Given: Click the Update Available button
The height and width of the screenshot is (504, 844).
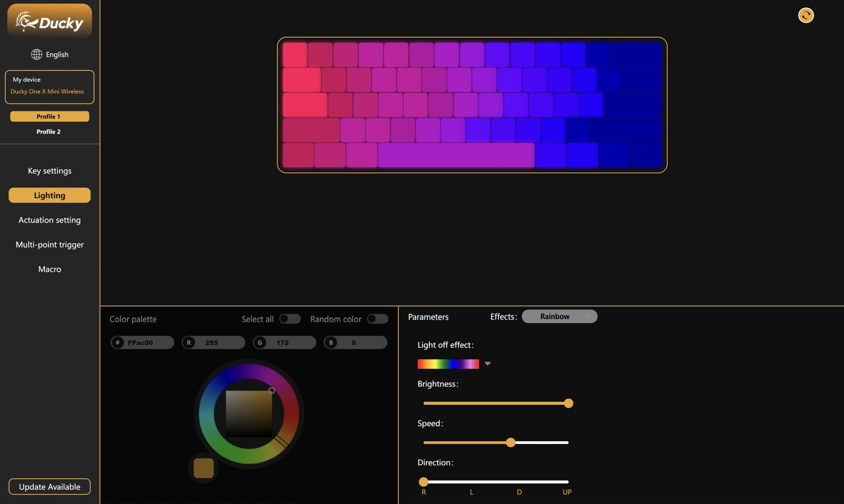Looking at the screenshot, I should click(49, 486).
